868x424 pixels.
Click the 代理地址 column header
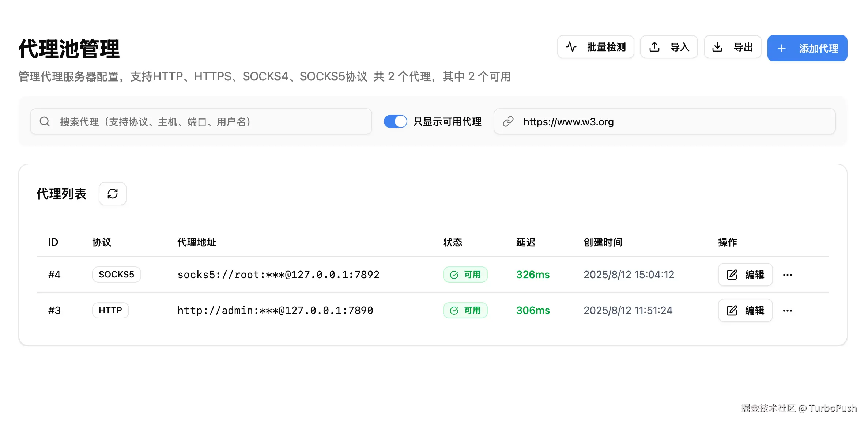pyautogui.click(x=197, y=242)
